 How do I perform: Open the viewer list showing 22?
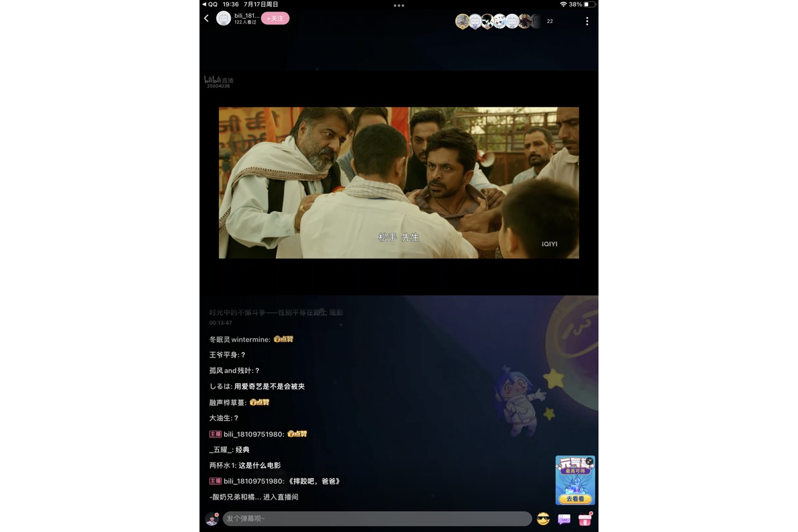coord(550,21)
